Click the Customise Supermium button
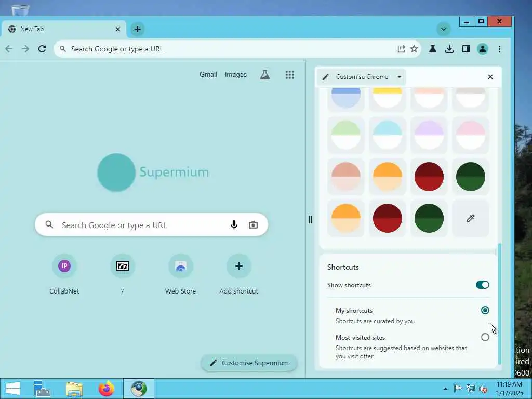 pyautogui.click(x=249, y=363)
